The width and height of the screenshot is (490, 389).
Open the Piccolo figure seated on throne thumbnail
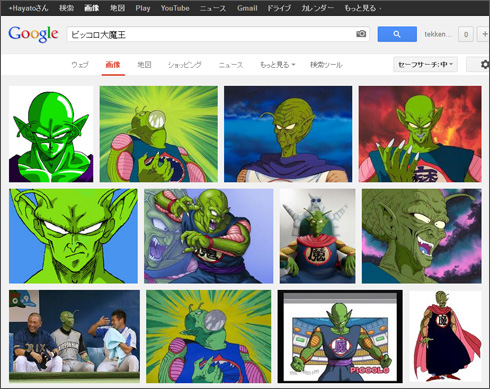[317, 236]
